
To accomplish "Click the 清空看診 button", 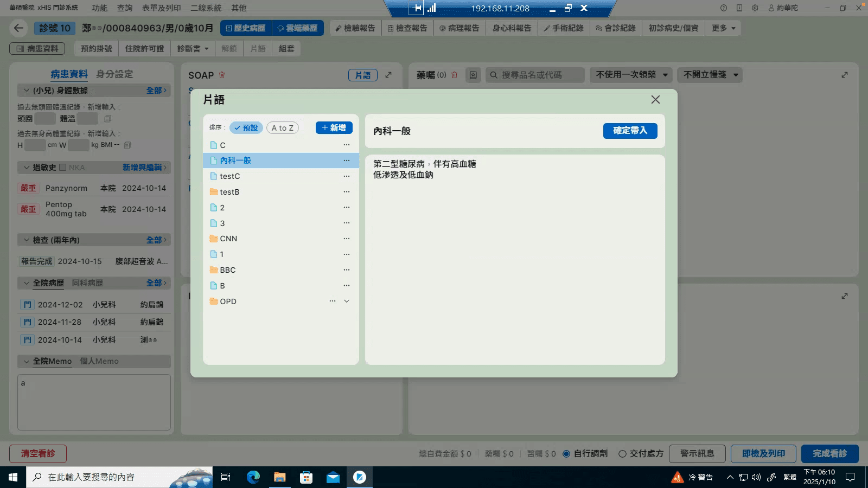I will 38,454.
